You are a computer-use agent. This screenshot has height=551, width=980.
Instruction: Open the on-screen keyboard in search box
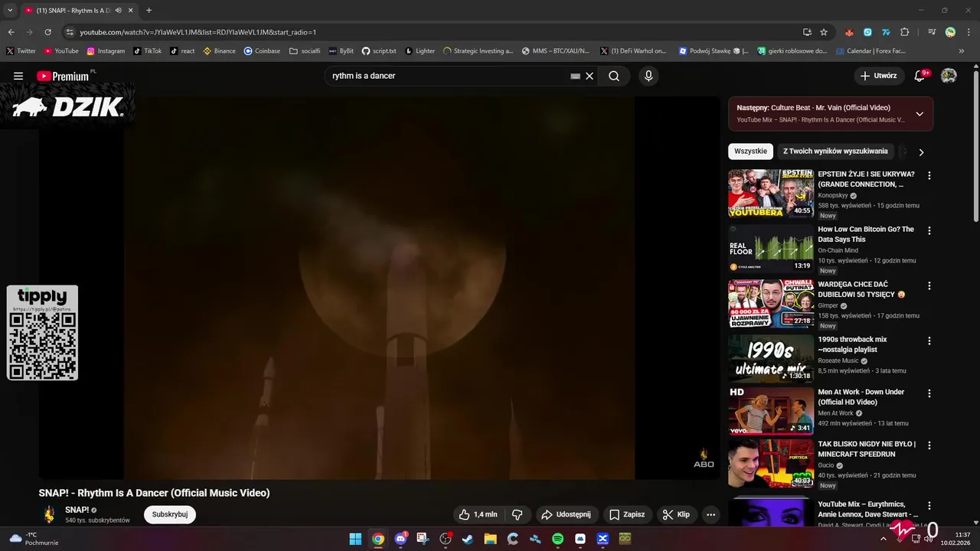pyautogui.click(x=575, y=76)
